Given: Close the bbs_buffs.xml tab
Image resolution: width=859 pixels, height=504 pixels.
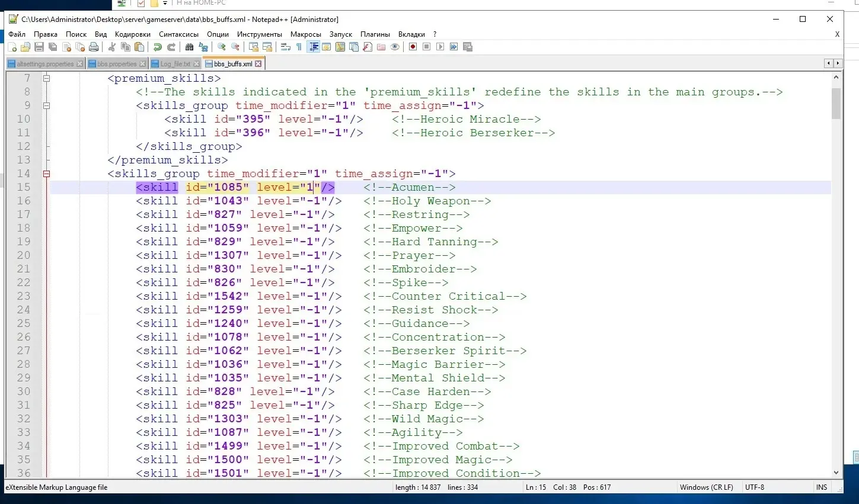Looking at the screenshot, I should 258,64.
